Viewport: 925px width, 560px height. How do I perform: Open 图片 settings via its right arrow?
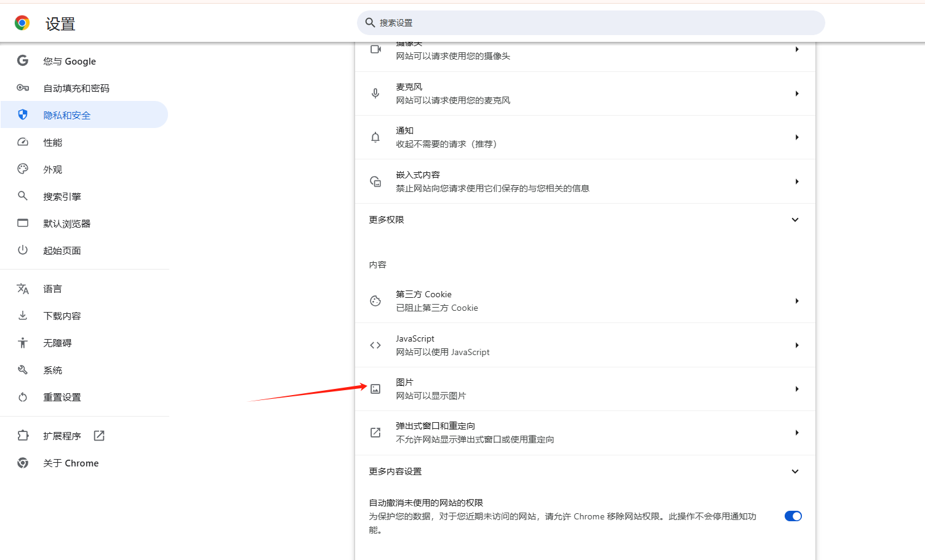point(797,389)
